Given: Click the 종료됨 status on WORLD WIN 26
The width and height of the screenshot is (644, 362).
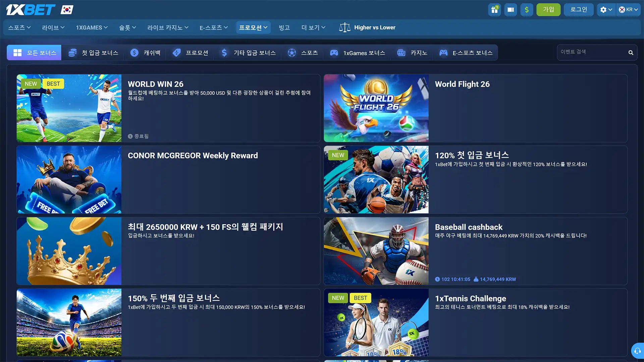Looking at the screenshot, I should (x=138, y=136).
